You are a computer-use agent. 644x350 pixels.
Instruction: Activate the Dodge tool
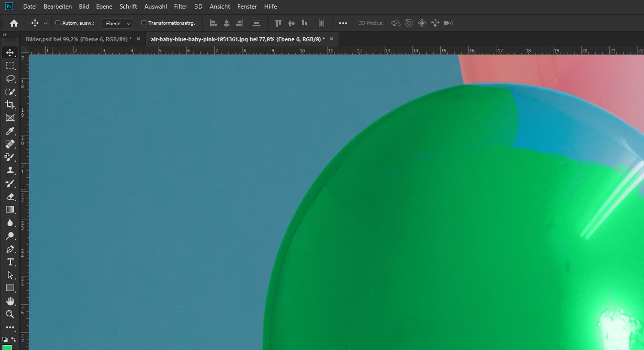(10, 236)
